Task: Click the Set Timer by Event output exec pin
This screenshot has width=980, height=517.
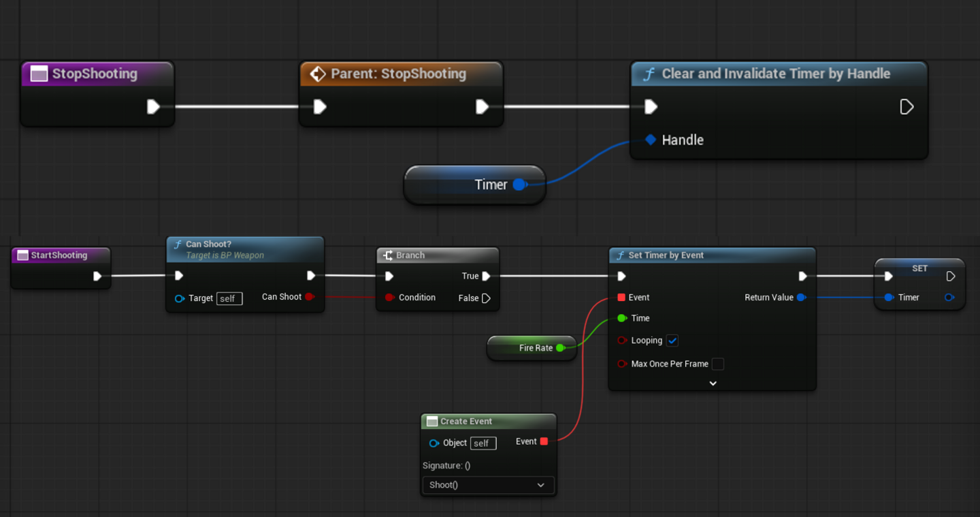Action: pyautogui.click(x=802, y=276)
